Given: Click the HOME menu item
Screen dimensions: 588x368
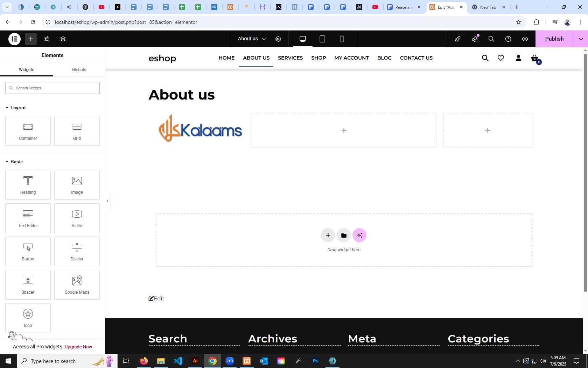Looking at the screenshot, I should (226, 58).
